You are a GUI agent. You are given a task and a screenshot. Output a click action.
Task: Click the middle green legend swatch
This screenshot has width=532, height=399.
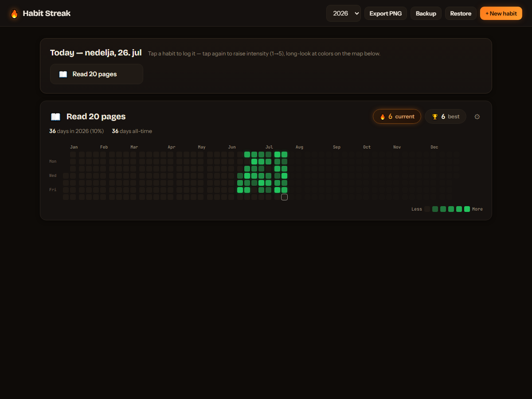[x=451, y=209]
